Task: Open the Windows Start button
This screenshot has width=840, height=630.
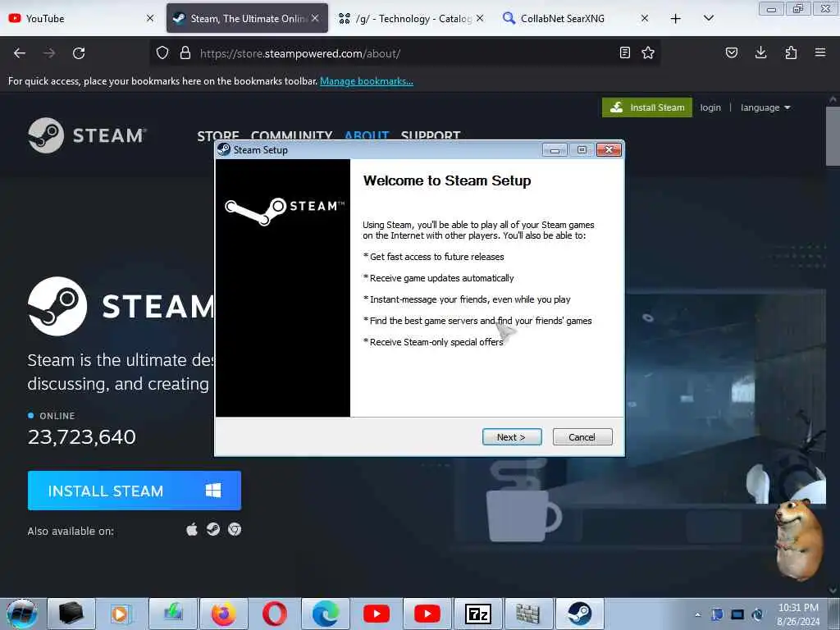Action: (x=21, y=614)
